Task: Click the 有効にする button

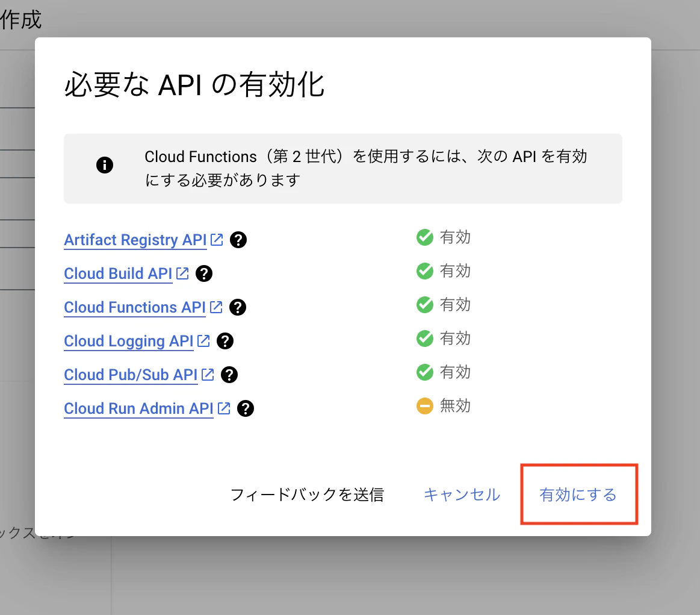Action: (578, 495)
